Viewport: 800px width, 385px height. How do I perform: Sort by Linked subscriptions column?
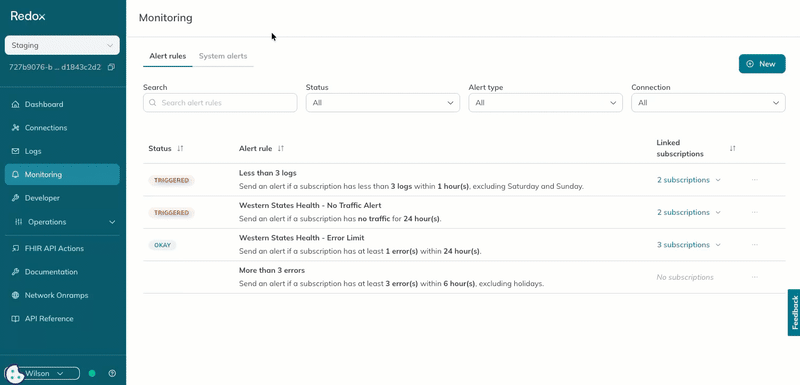click(x=733, y=148)
